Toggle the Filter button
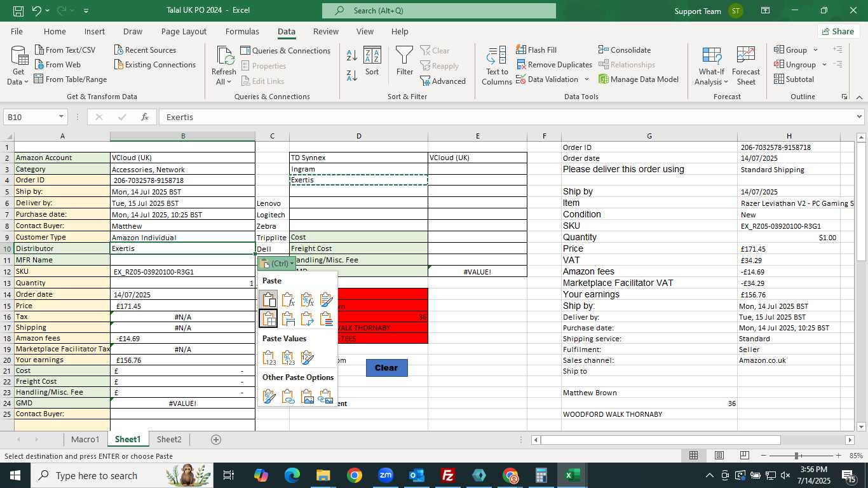This screenshot has height=488, width=868. coord(405,62)
